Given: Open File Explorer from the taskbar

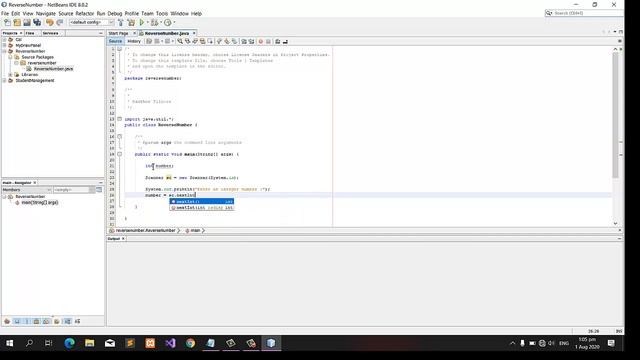Looking at the screenshot, I should (x=89, y=343).
